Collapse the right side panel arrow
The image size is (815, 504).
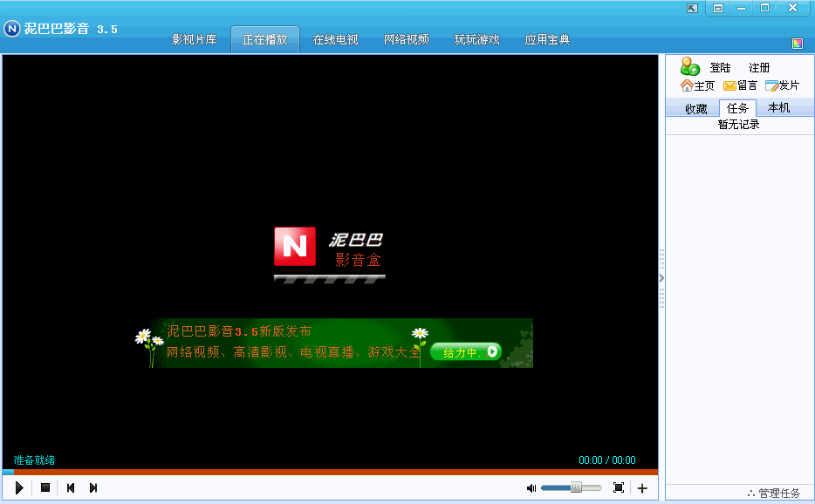click(x=661, y=278)
